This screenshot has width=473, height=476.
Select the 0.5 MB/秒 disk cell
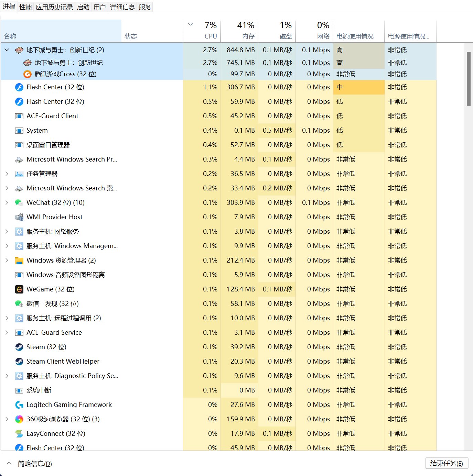(277, 131)
